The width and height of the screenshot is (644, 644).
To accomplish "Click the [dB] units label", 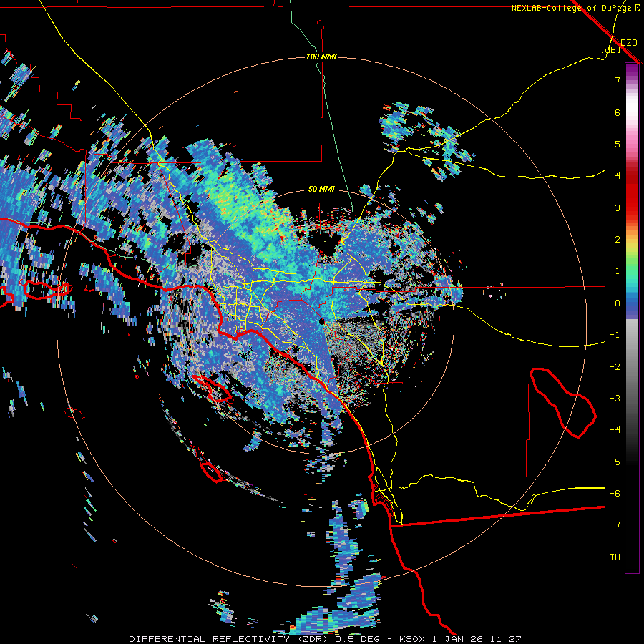I will pyautogui.click(x=611, y=49).
